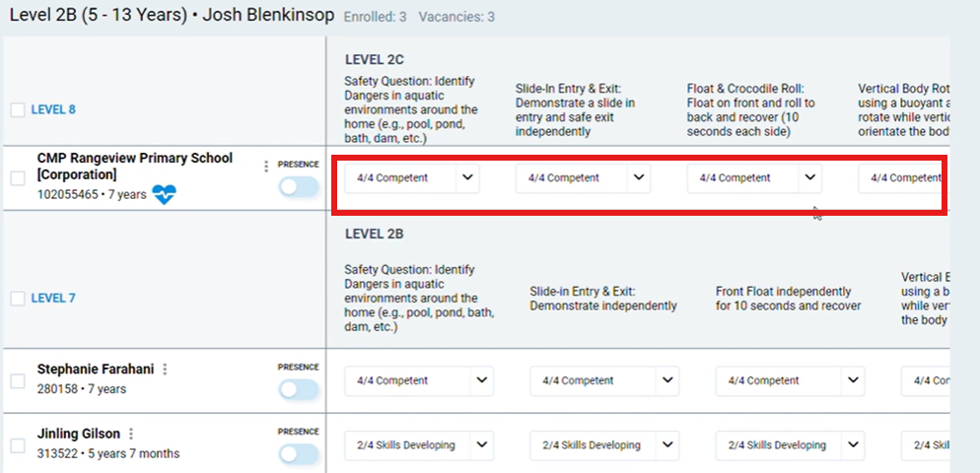
Task: Select the Jinling Gilson row checkbox
Action: coord(18,445)
